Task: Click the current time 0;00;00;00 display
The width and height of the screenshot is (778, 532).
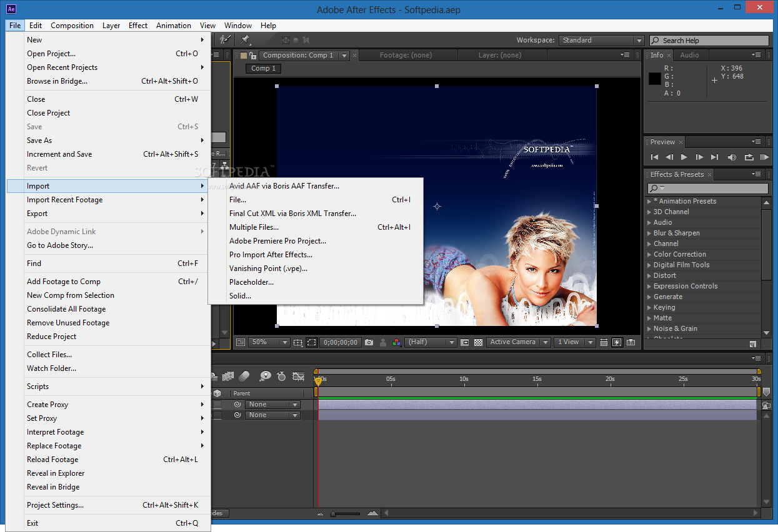Action: [x=341, y=342]
